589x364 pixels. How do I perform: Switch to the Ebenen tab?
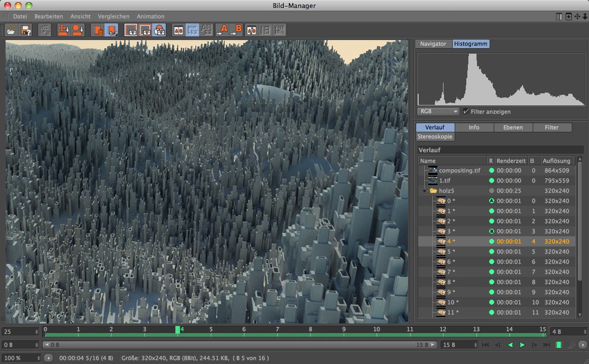click(513, 128)
